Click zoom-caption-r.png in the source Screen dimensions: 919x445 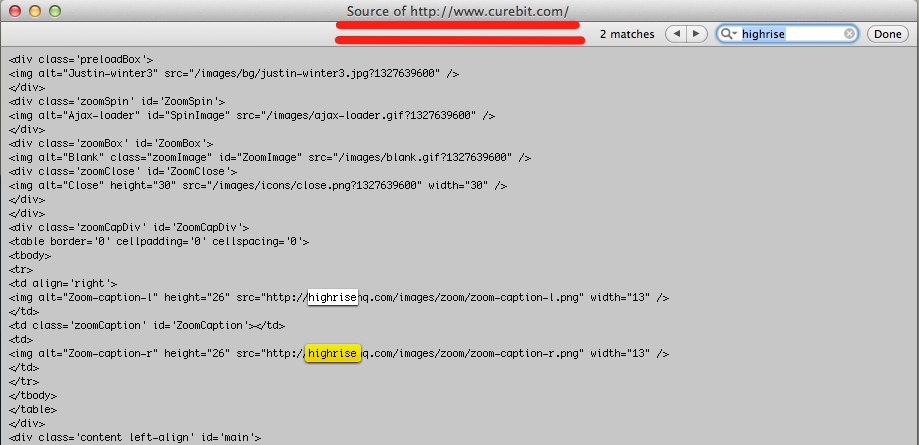(523, 354)
